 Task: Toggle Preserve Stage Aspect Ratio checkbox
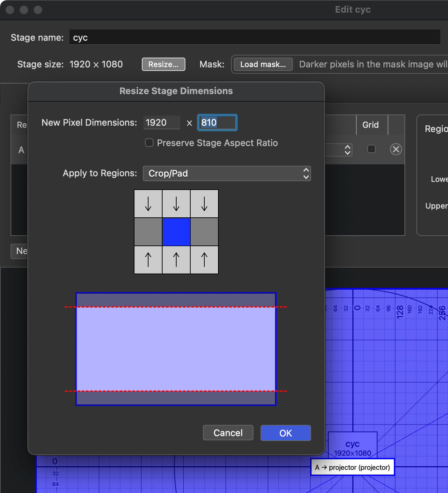(x=149, y=143)
